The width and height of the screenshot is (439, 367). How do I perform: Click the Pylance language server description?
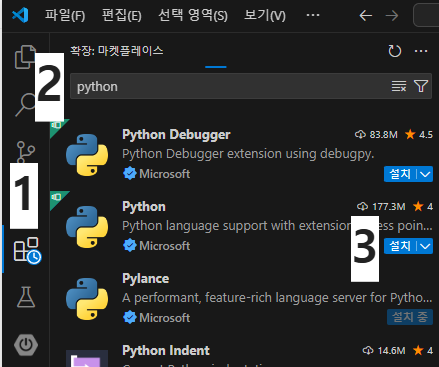click(x=277, y=298)
